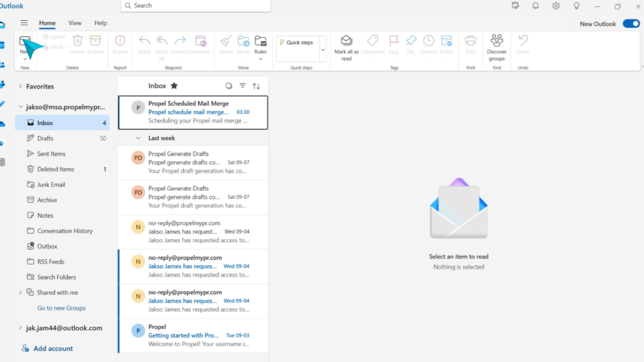Image resolution: width=644 pixels, height=362 pixels.
Task: Click the Pin icon in ribbon
Action: pyautogui.click(x=411, y=41)
